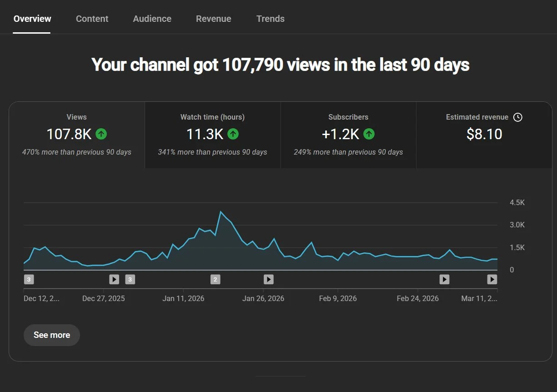Open the Audience tab
Image resolution: width=557 pixels, height=392 pixels.
click(152, 19)
